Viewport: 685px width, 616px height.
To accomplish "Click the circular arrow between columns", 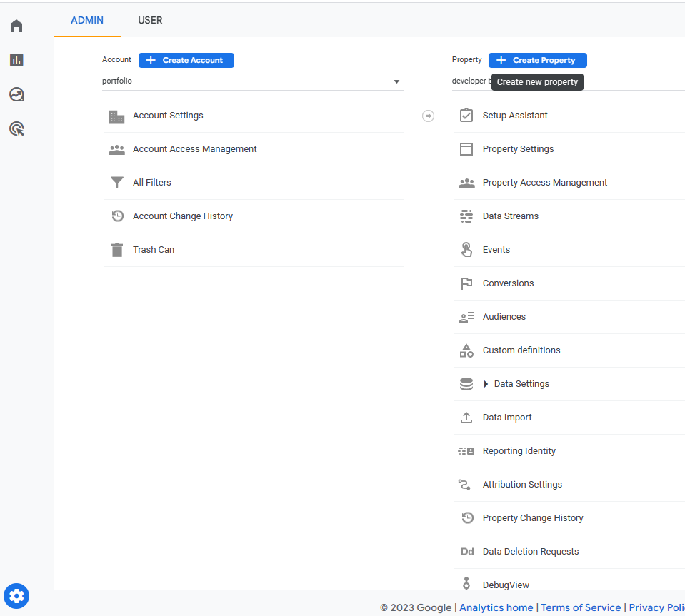I will click(428, 116).
